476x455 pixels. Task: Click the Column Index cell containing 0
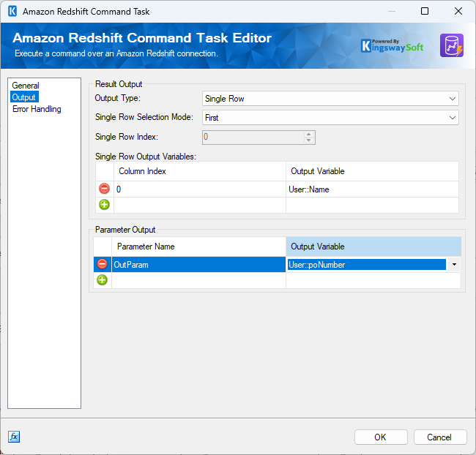pyautogui.click(x=200, y=189)
